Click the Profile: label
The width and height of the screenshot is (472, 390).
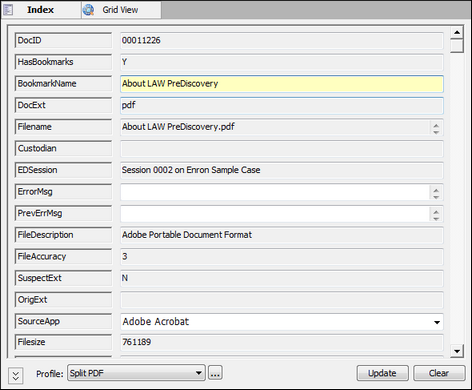point(50,374)
